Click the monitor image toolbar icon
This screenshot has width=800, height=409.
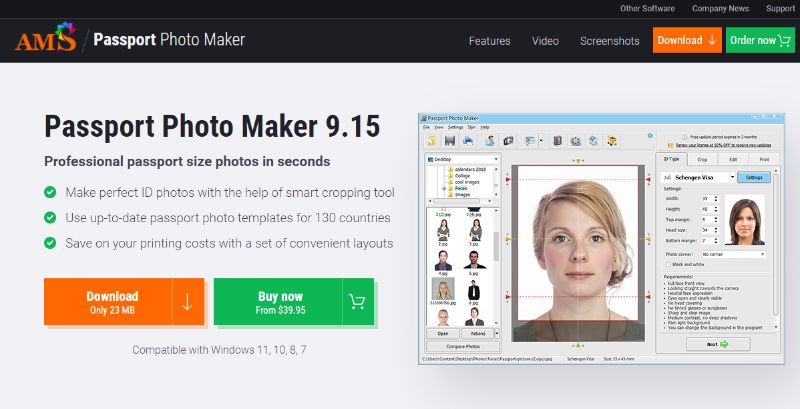[x=530, y=141]
